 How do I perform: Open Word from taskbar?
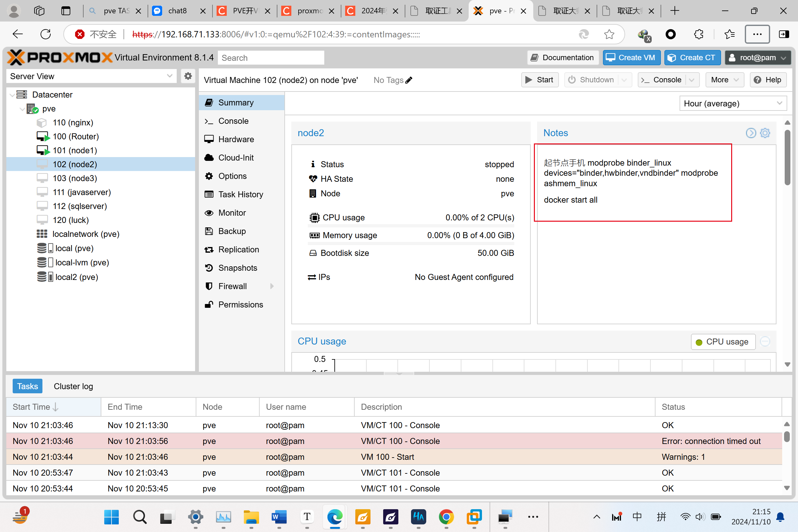(279, 517)
